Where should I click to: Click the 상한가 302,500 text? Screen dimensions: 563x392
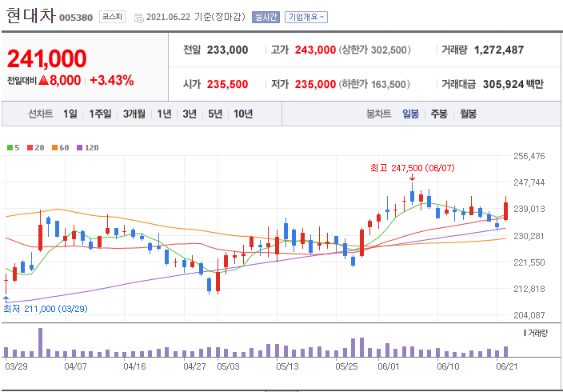point(374,50)
